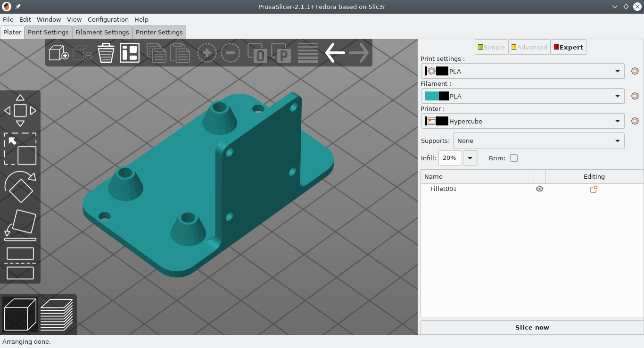
Task: Click the Delete selected object icon
Action: click(82, 53)
